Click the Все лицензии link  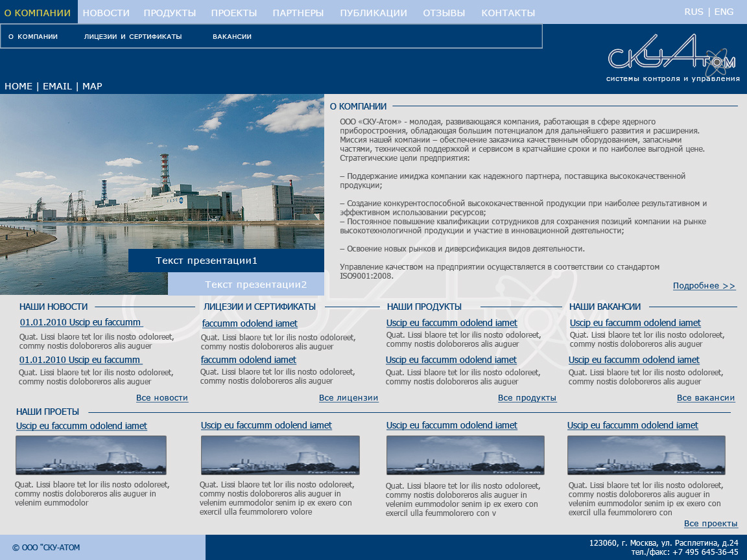pyautogui.click(x=349, y=397)
